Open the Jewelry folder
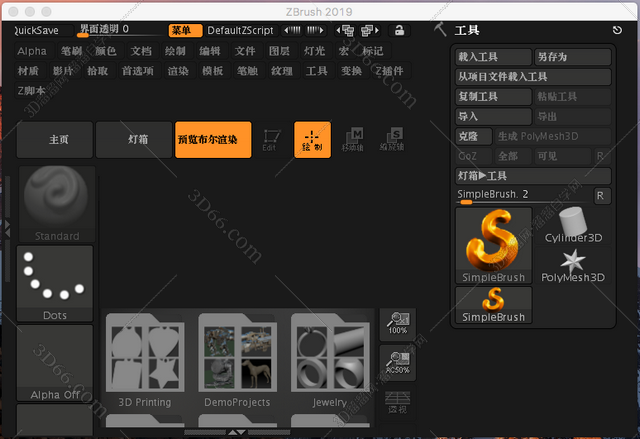Viewport: 640px width, 439px height. [x=330, y=360]
